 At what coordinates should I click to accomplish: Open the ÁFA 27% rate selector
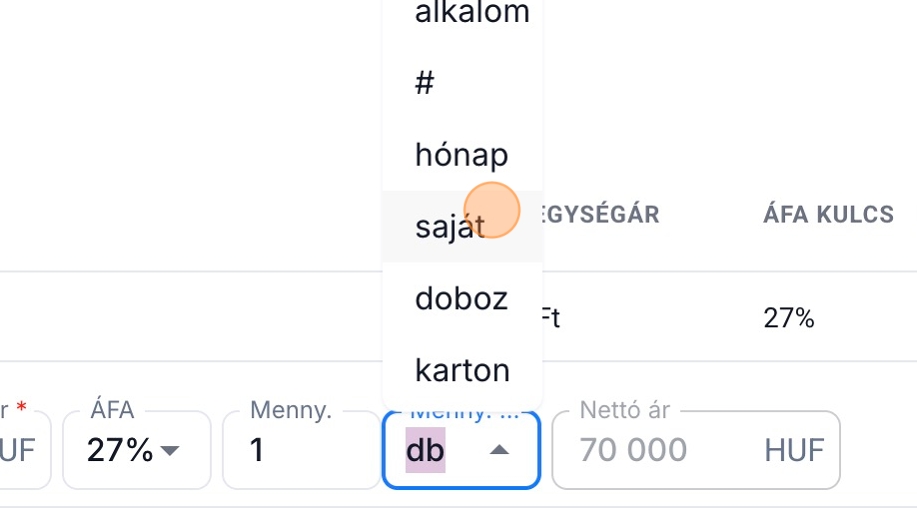[136, 451]
